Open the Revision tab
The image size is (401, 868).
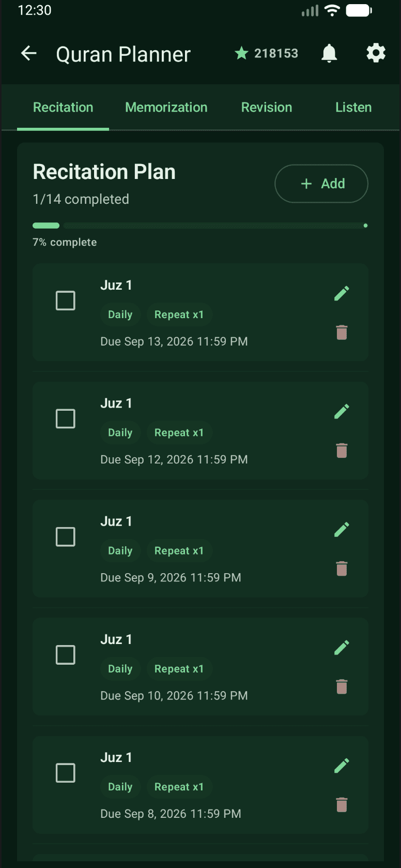click(x=267, y=107)
